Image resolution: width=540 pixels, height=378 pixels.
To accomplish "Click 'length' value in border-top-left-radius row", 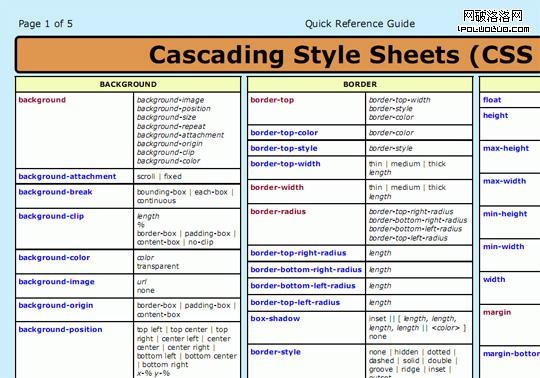I will coord(380,302).
